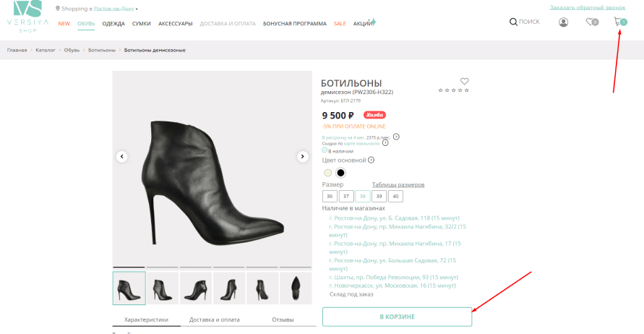Open the Таблицы размеров link
This screenshot has height=334, width=644.
pos(398,184)
